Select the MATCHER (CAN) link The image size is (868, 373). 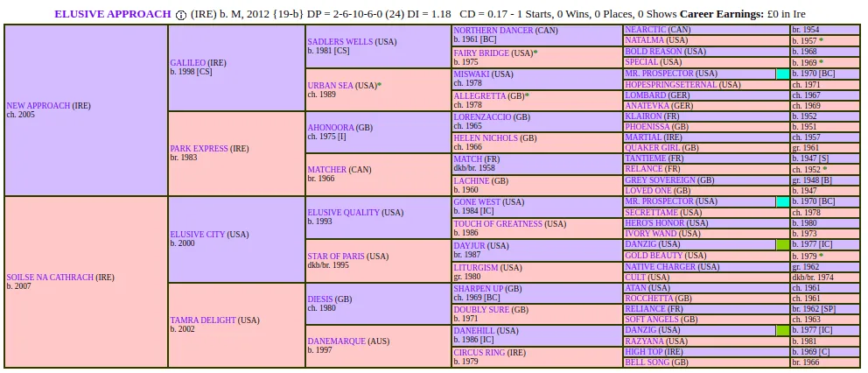327,170
